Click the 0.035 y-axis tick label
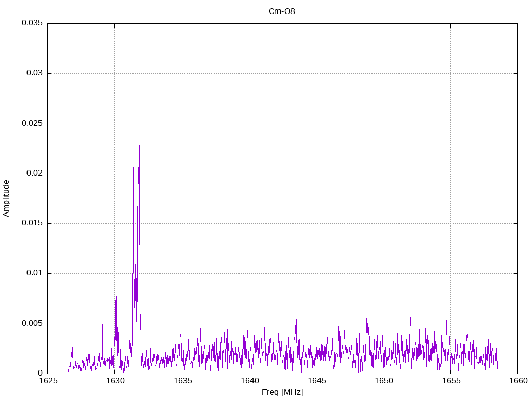Viewport: 532px width, 399px height. (32, 23)
